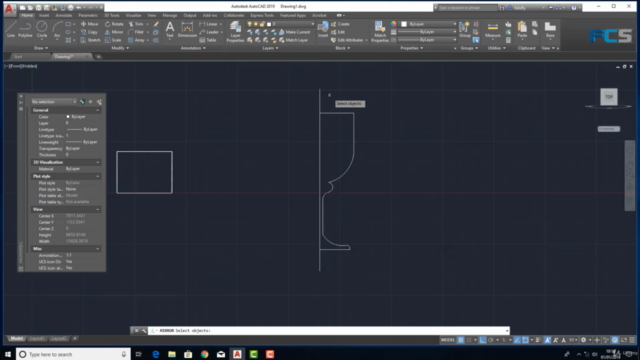Toggle annotation visibility in status bar
The width and height of the screenshot is (640, 360).
click(x=547, y=340)
